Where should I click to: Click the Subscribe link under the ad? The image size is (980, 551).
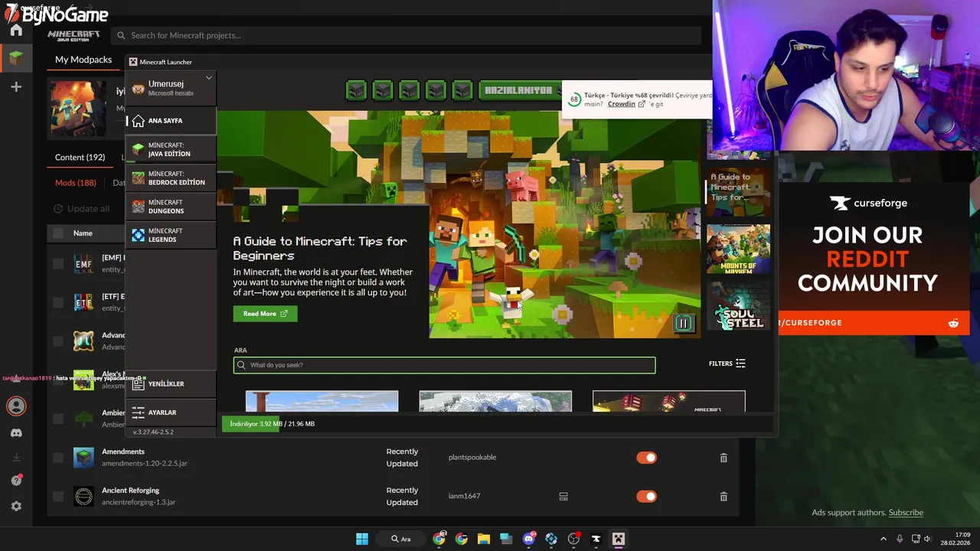click(906, 513)
